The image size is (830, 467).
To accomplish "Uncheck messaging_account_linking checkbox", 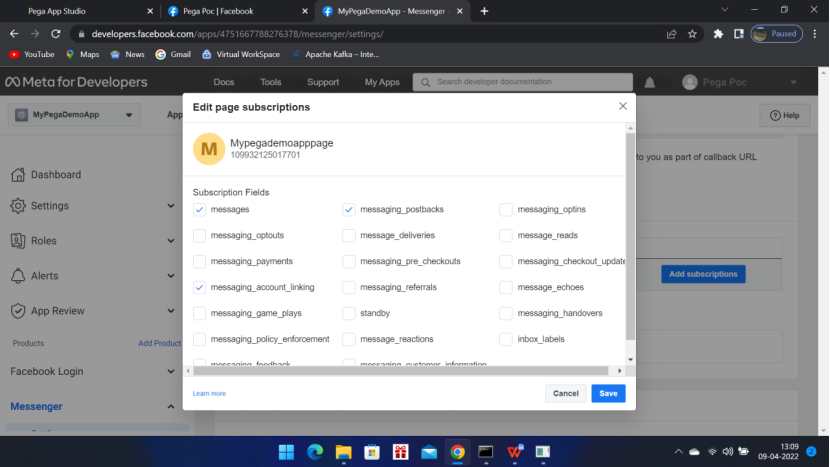I will click(x=199, y=287).
